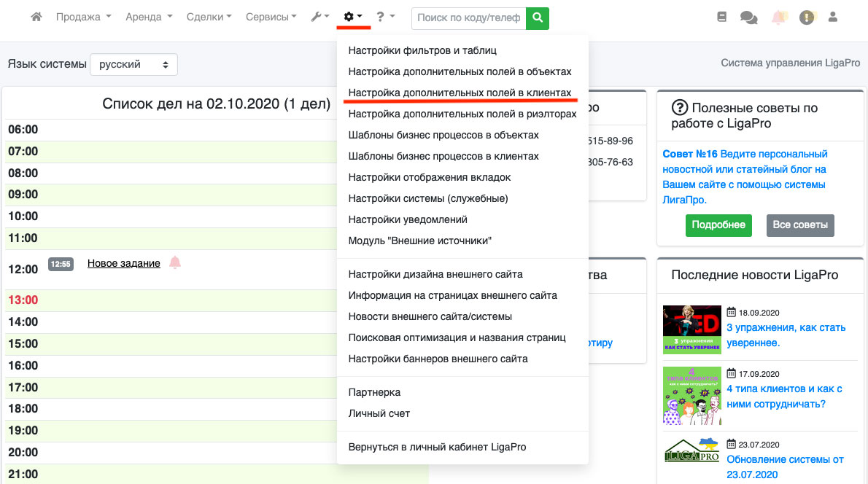
Task: Choose Настройки уведомлений from the menu
Action: (x=408, y=219)
